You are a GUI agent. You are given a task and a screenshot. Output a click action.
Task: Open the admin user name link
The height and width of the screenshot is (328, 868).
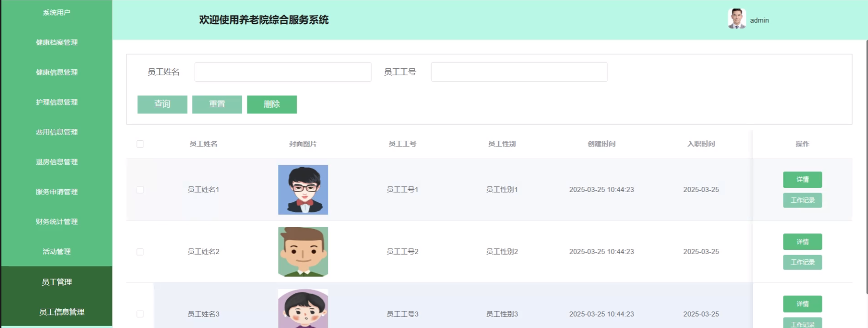click(x=759, y=20)
